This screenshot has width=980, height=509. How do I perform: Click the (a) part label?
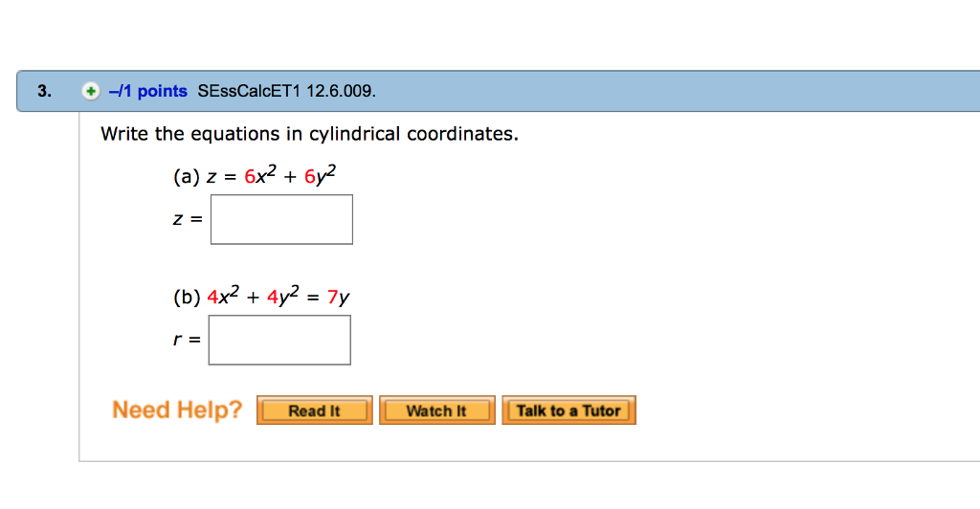click(187, 177)
